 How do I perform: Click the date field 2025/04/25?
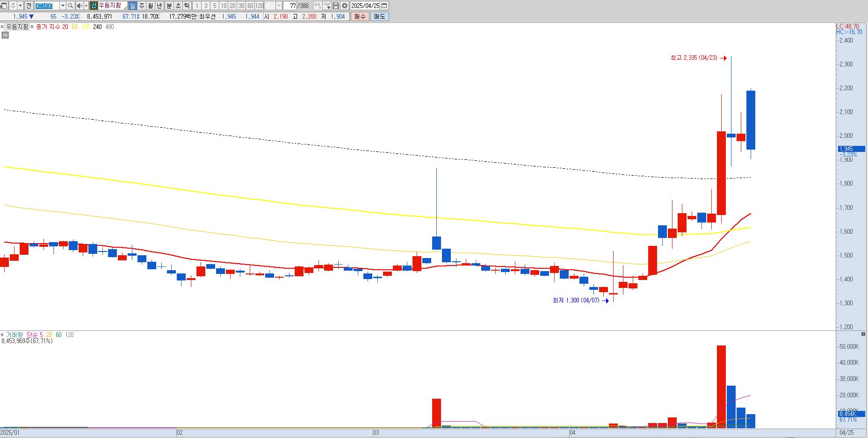(365, 6)
